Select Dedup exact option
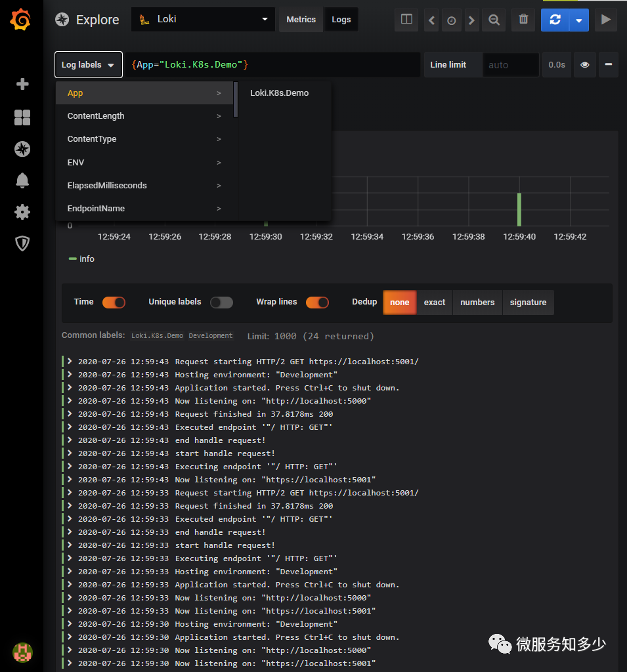The height and width of the screenshot is (672, 627). tap(435, 302)
